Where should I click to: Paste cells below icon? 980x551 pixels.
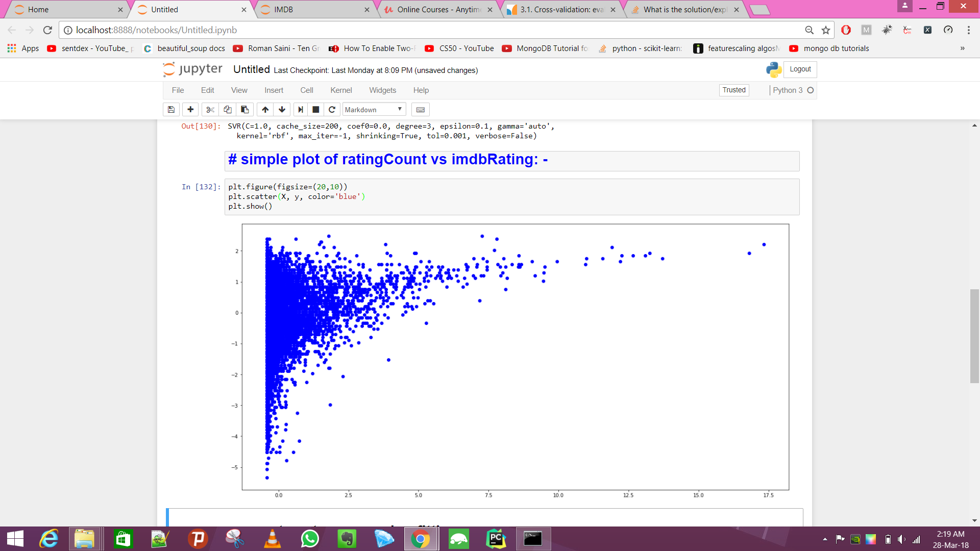(x=245, y=110)
